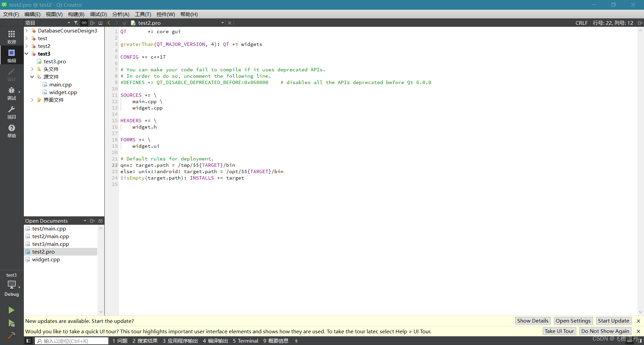
Task: Click the test3 Debug kit selector
Action: tap(12, 284)
